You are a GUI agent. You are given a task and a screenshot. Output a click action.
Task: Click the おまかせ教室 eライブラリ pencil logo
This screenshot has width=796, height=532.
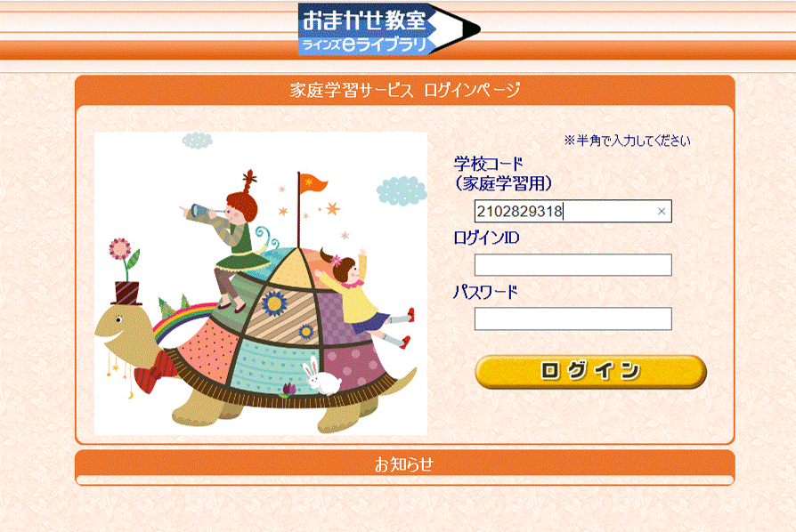389,28
